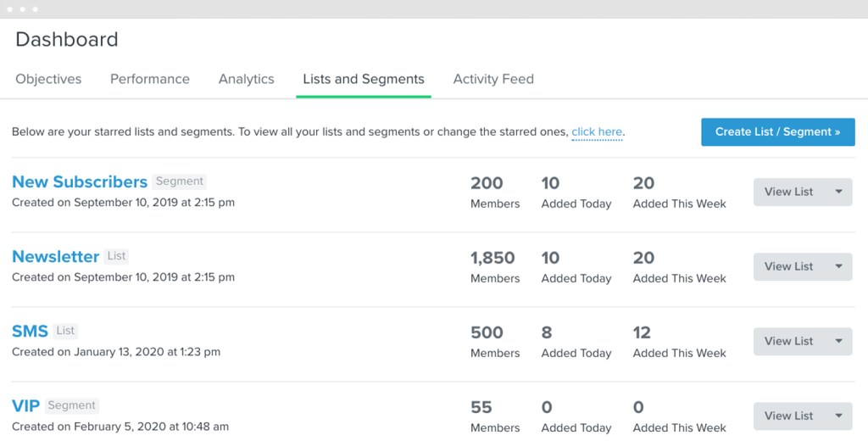
Task: Open the Newsletter list
Action: (x=56, y=256)
